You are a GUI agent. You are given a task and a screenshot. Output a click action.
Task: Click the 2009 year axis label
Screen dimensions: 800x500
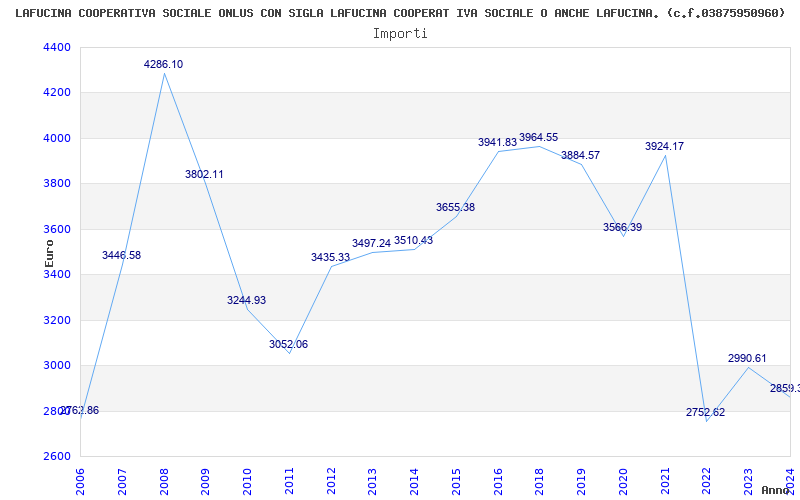pyautogui.click(x=206, y=482)
